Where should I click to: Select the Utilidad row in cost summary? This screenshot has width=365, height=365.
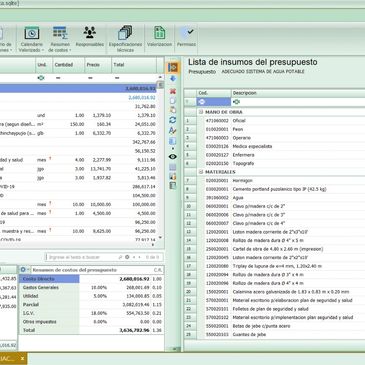point(91,296)
